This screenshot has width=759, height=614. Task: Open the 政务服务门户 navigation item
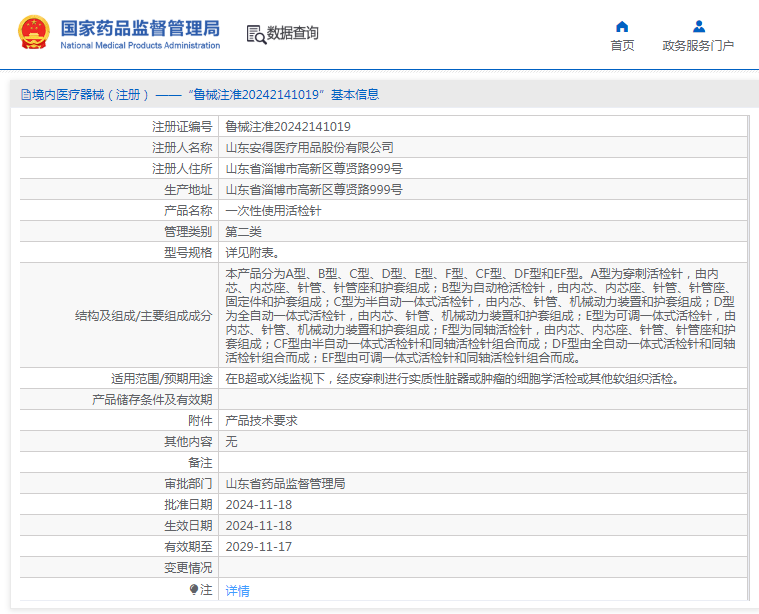(698, 45)
